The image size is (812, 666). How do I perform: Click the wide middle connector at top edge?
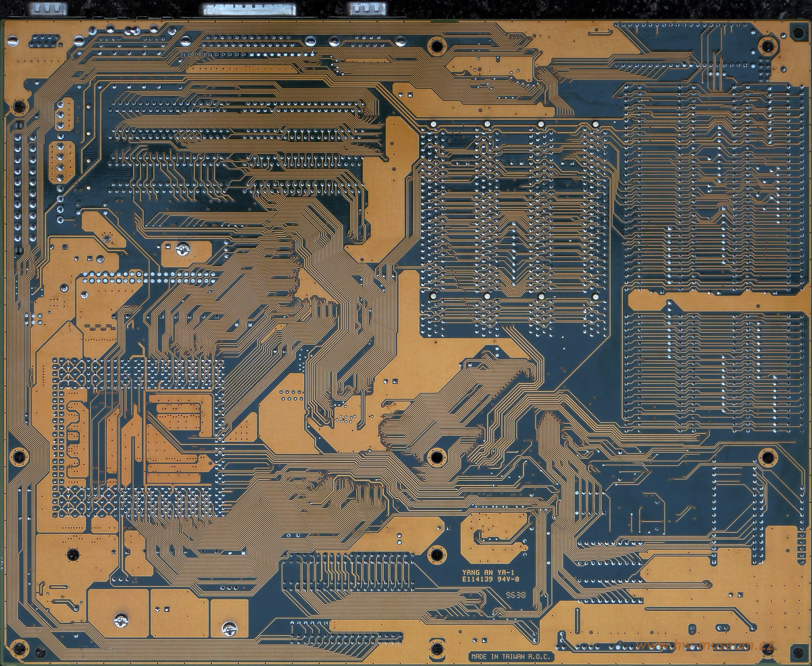(250, 9)
